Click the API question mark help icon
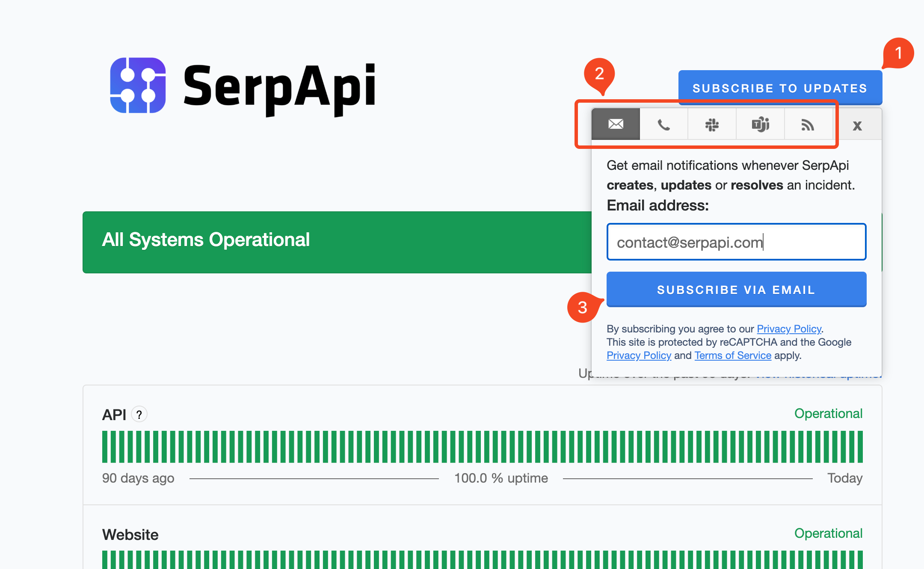924x569 pixels. (x=139, y=415)
